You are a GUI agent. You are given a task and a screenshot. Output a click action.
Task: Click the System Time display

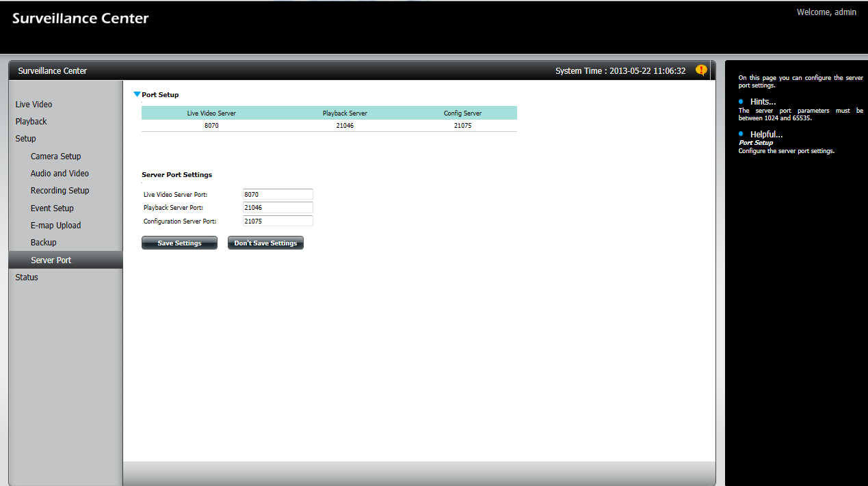pyautogui.click(x=620, y=70)
